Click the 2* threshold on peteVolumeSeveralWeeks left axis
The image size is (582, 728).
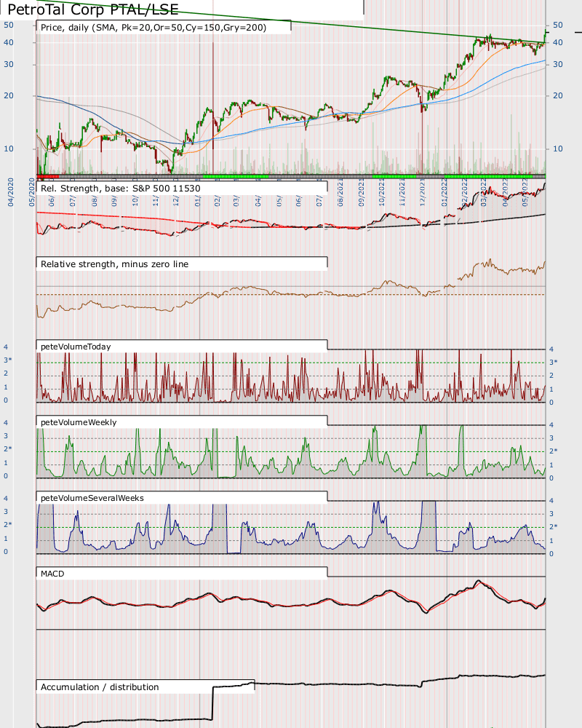7,525
